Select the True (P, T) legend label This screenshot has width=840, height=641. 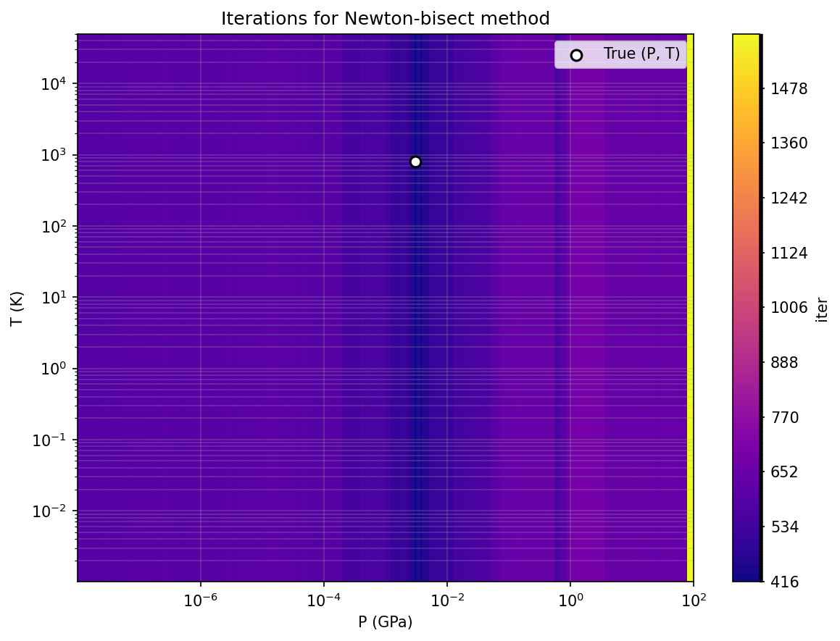tap(641, 54)
